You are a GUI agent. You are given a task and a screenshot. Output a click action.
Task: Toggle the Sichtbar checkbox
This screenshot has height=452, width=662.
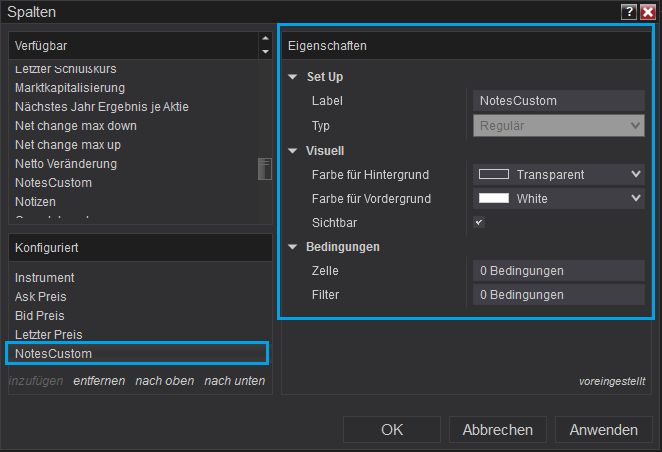click(479, 222)
